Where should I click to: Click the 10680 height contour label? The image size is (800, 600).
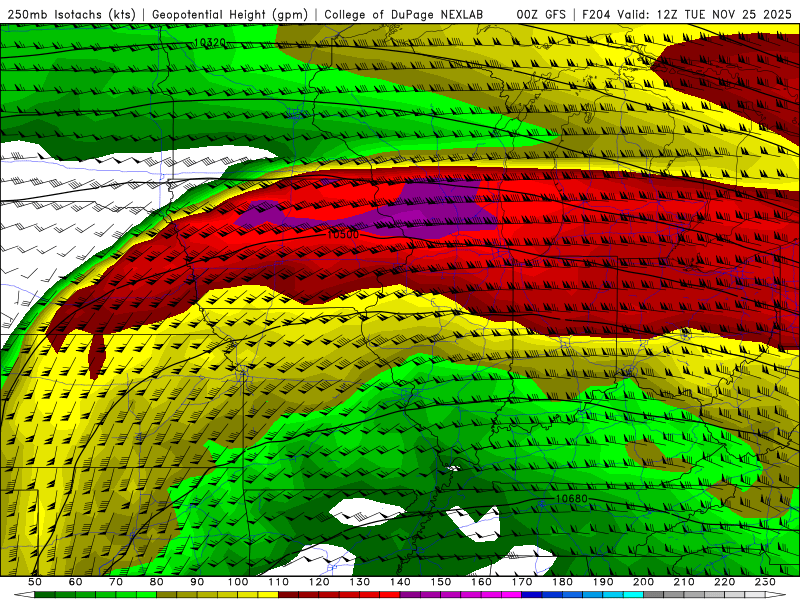click(571, 498)
